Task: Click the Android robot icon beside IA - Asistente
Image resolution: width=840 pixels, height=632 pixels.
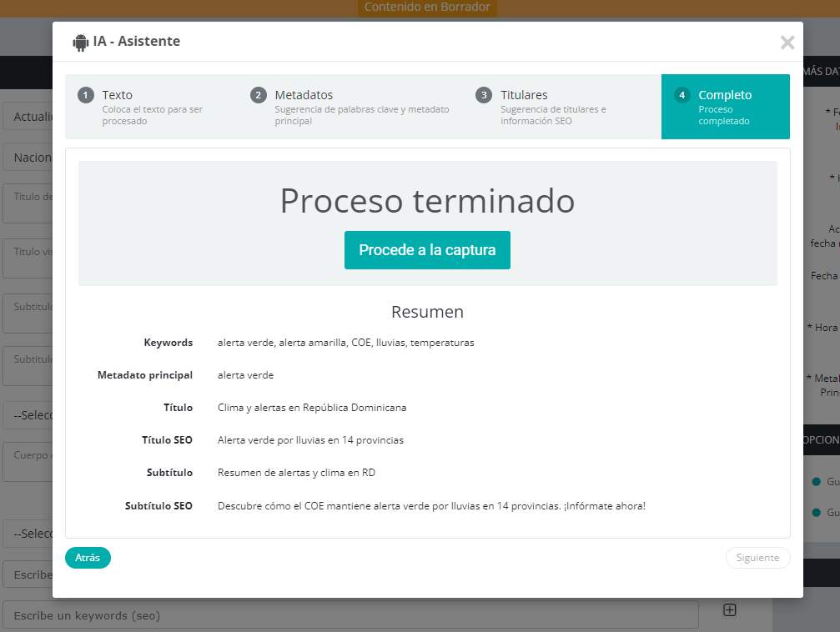Action: (80, 42)
